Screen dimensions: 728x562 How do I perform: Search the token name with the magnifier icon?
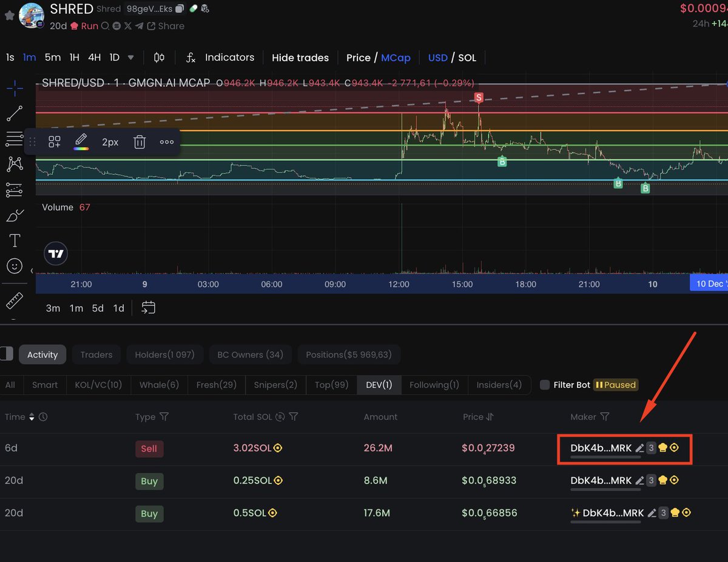click(105, 26)
